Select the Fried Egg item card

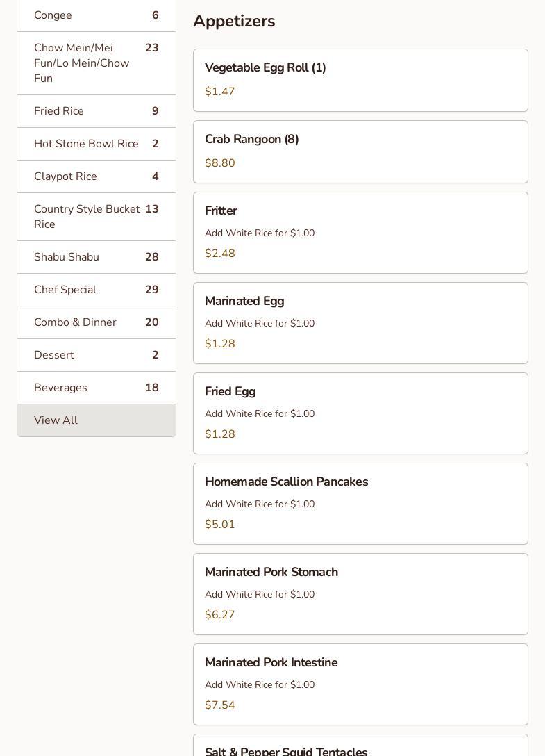360,413
